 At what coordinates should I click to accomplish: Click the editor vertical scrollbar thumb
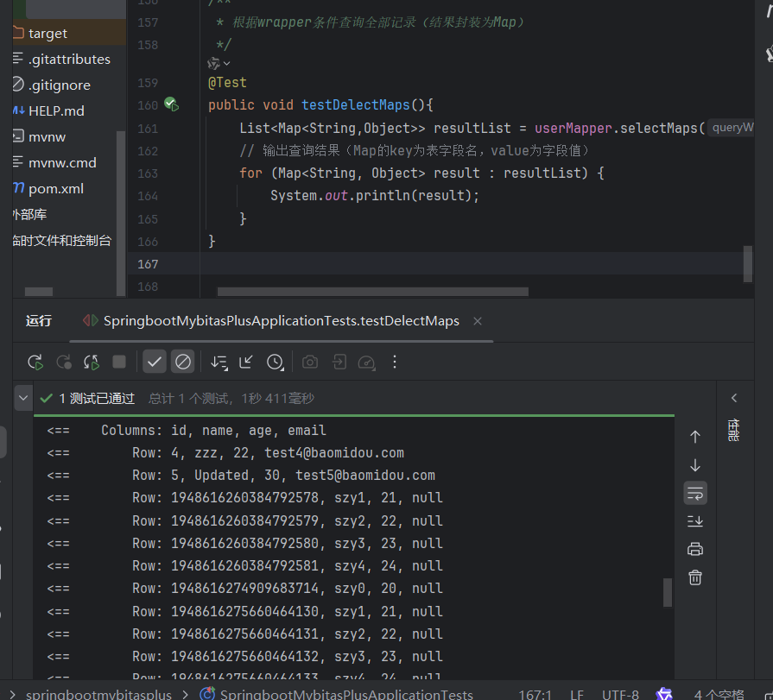click(748, 264)
